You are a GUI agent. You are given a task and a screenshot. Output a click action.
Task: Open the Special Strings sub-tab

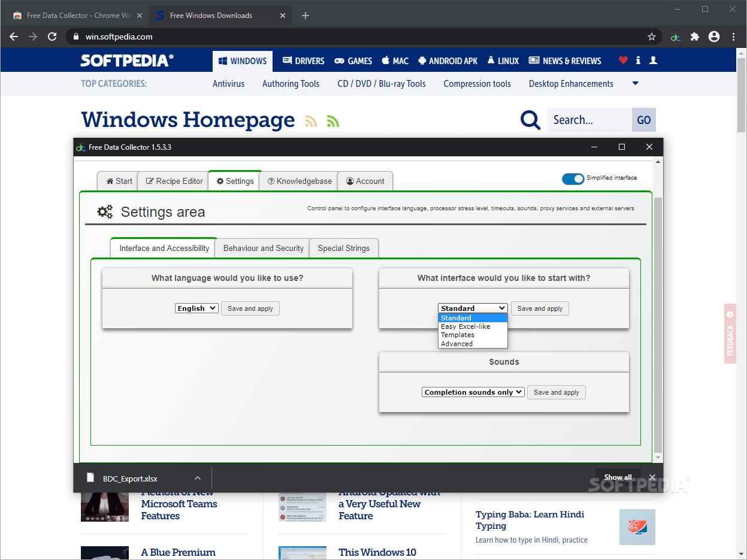[x=344, y=248]
